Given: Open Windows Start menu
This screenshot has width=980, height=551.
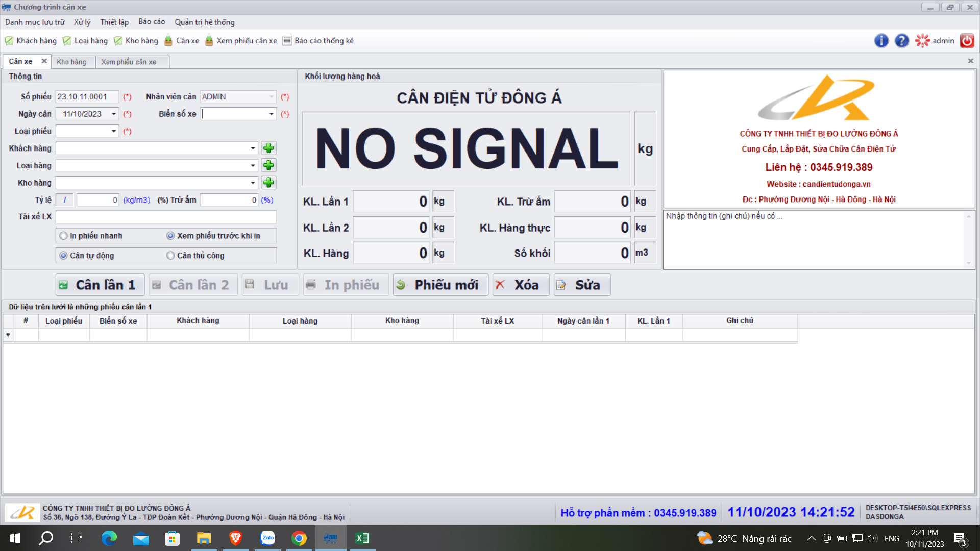Looking at the screenshot, I should [x=15, y=538].
